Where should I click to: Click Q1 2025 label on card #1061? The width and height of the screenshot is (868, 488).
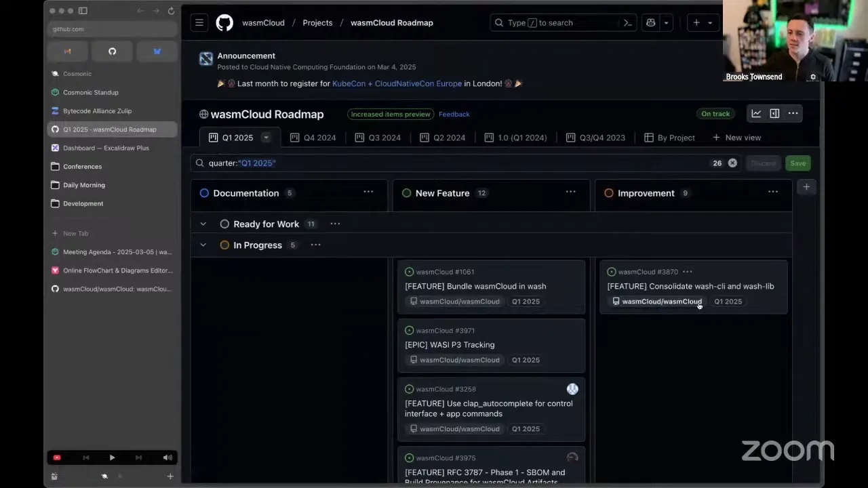coord(526,302)
